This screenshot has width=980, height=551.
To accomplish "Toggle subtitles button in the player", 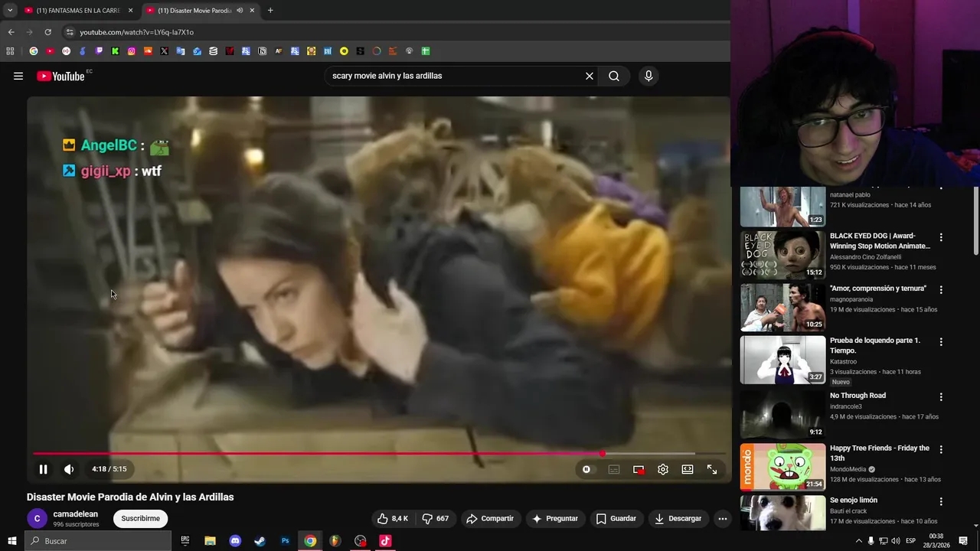I will (x=613, y=469).
